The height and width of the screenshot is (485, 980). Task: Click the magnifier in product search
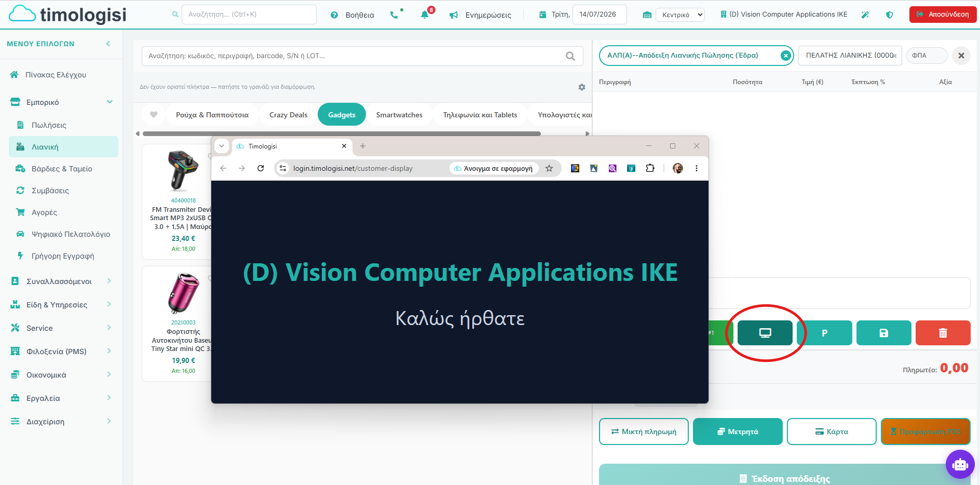point(570,56)
